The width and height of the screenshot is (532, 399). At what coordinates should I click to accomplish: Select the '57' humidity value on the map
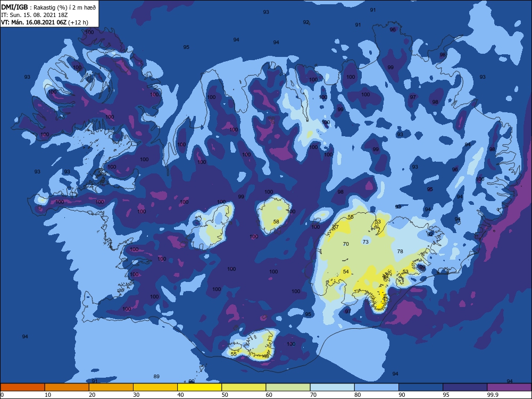336,227
